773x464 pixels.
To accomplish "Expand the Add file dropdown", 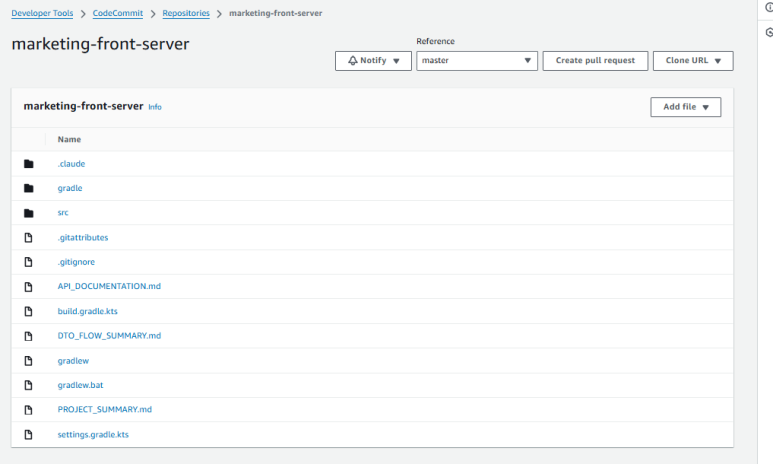I will [686, 107].
